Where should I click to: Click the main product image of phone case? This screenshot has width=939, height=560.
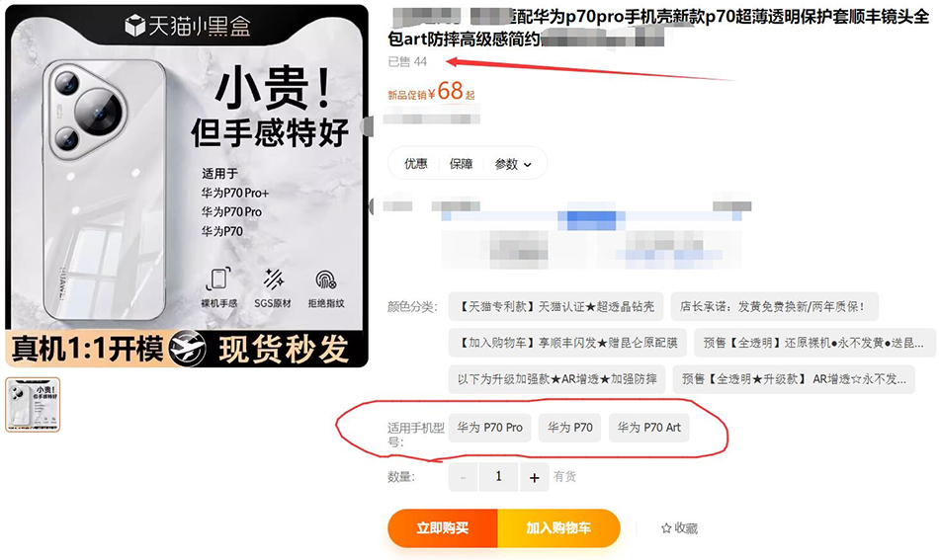pyautogui.click(x=187, y=186)
